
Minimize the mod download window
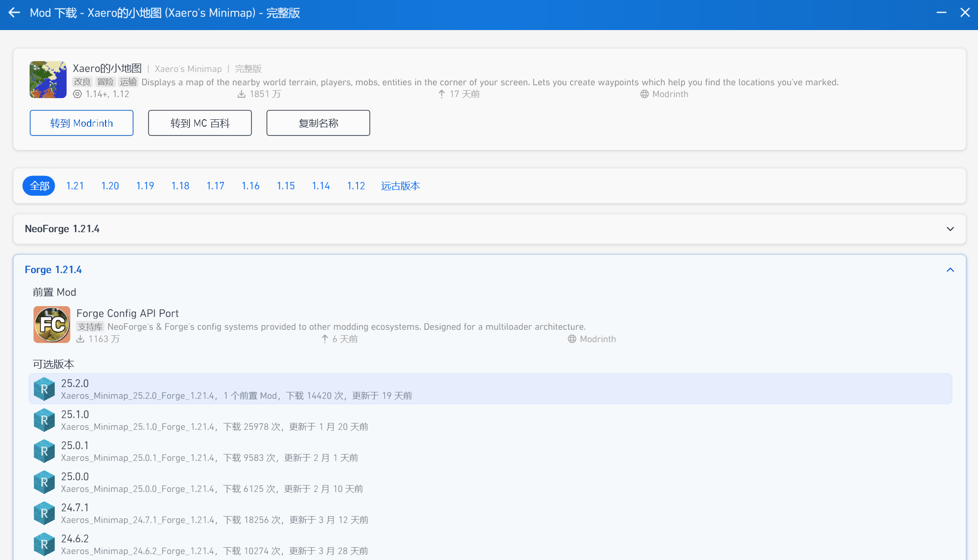(942, 13)
